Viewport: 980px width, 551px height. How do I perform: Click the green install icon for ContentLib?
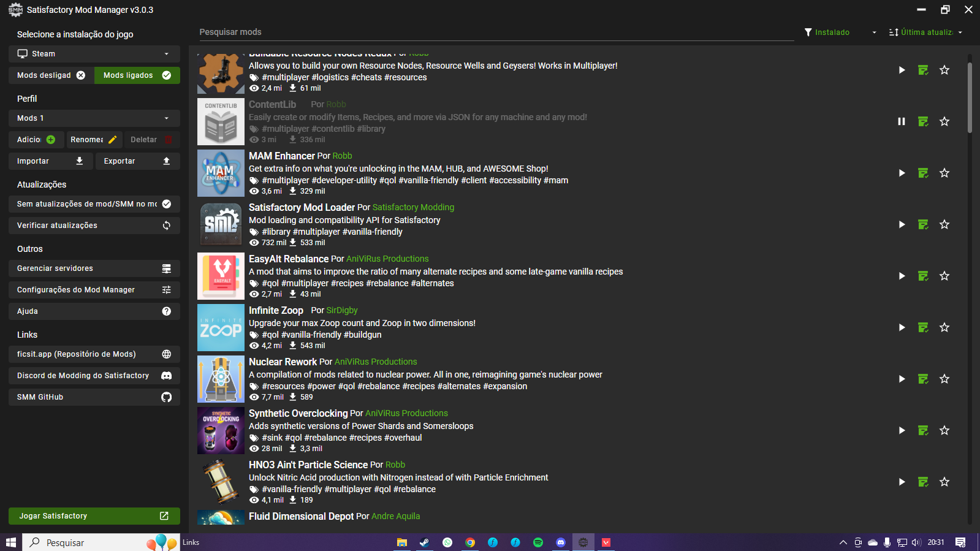pos(923,121)
